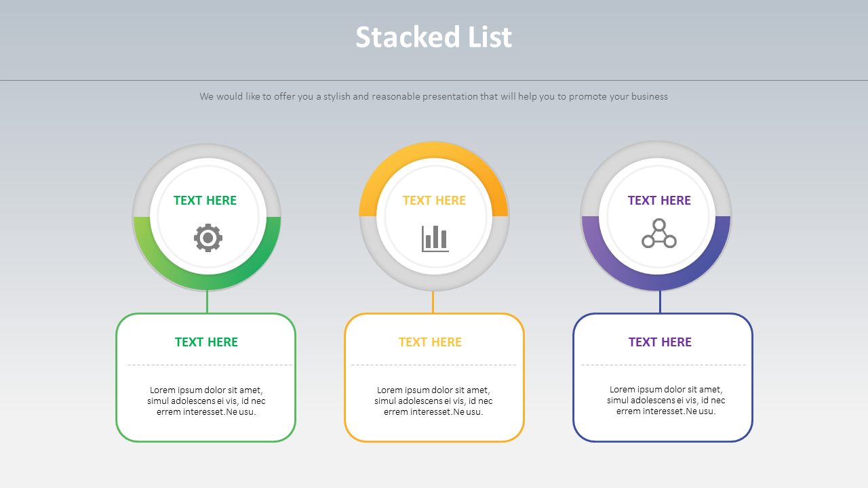Click the dashed divider in orange box
Screen dimensions: 868x488
(433, 365)
